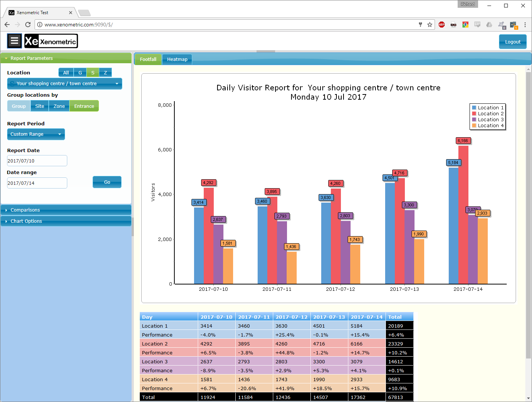Click the -20.6% performance cell
The image size is (532, 402).
coord(254,388)
